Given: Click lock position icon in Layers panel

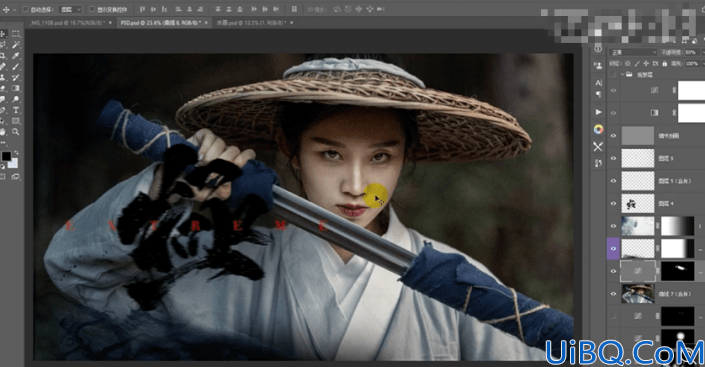Looking at the screenshot, I should coord(646,63).
